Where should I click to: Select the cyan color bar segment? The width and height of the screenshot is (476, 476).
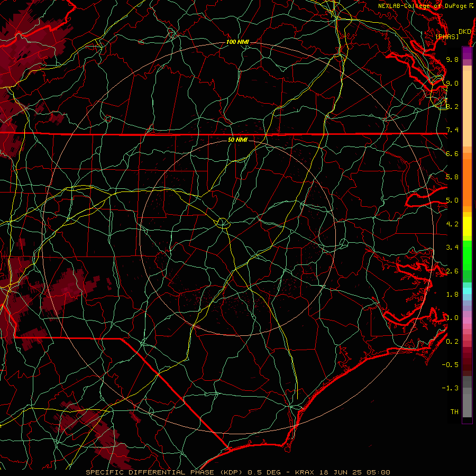pos(467,291)
